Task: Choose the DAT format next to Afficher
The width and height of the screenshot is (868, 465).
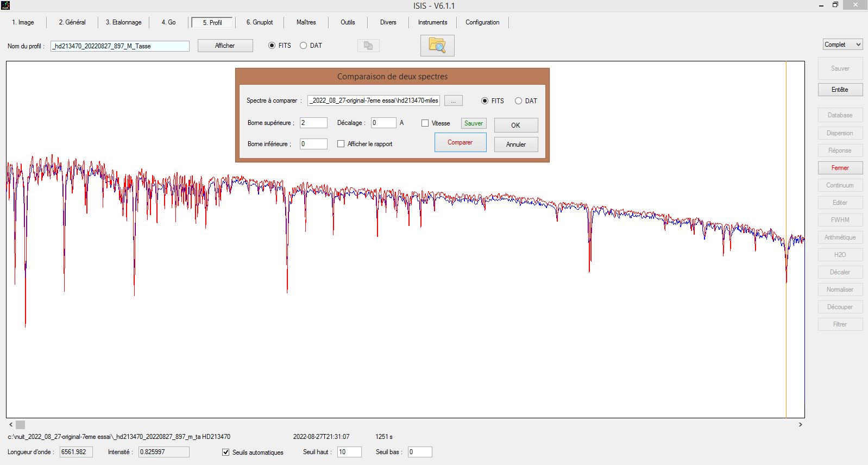Action: pyautogui.click(x=304, y=46)
